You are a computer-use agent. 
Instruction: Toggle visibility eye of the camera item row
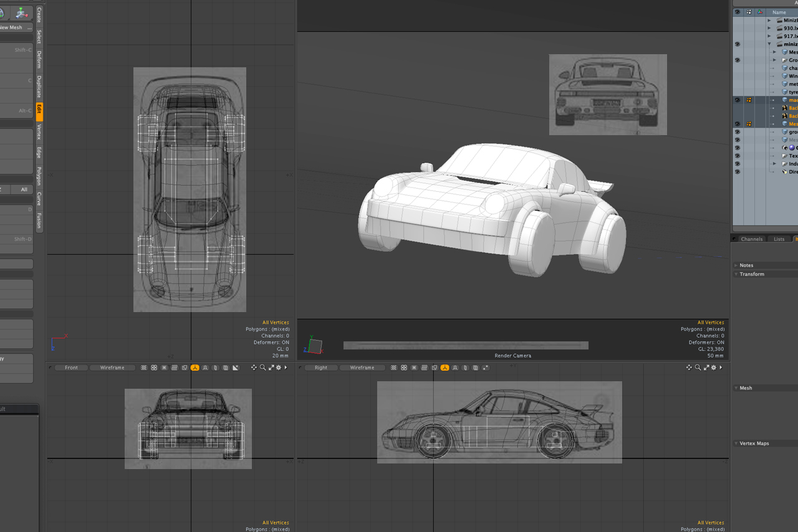click(x=738, y=148)
